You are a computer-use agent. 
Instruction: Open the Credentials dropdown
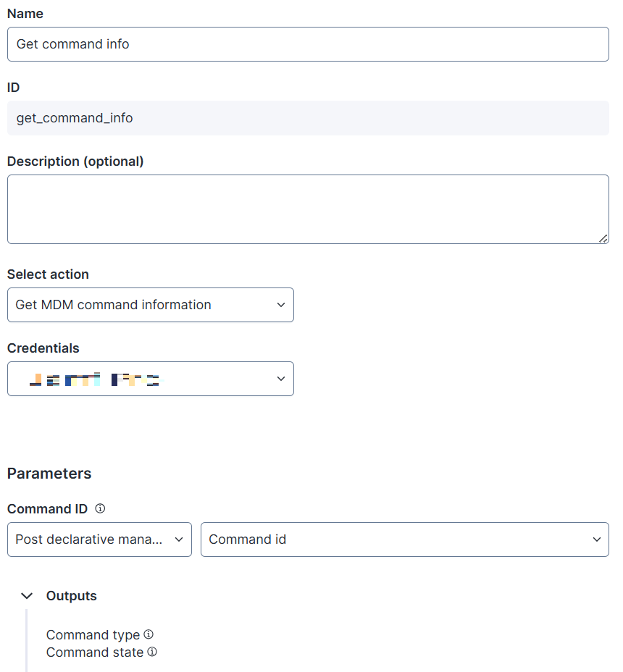(150, 379)
